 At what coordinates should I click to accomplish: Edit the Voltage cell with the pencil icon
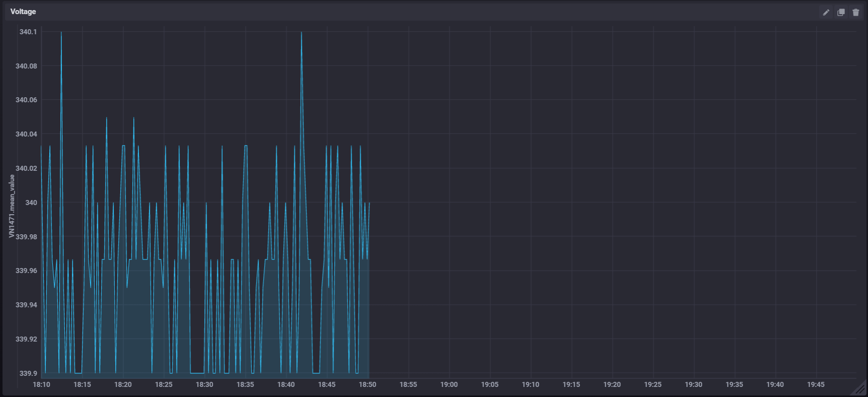pos(826,13)
